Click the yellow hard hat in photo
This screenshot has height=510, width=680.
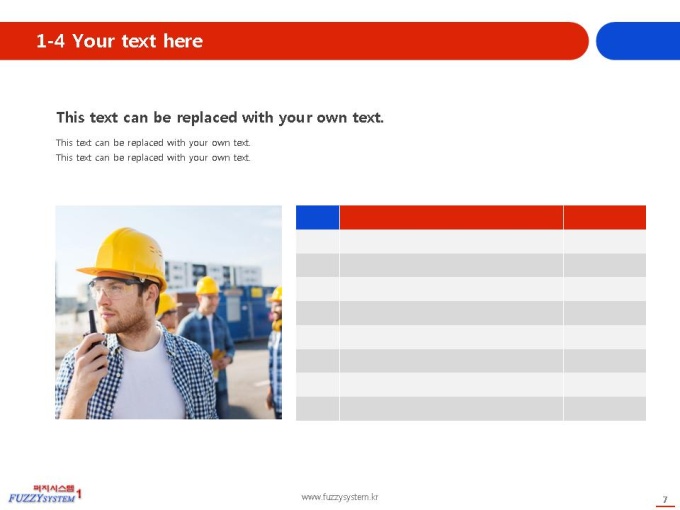124,256
